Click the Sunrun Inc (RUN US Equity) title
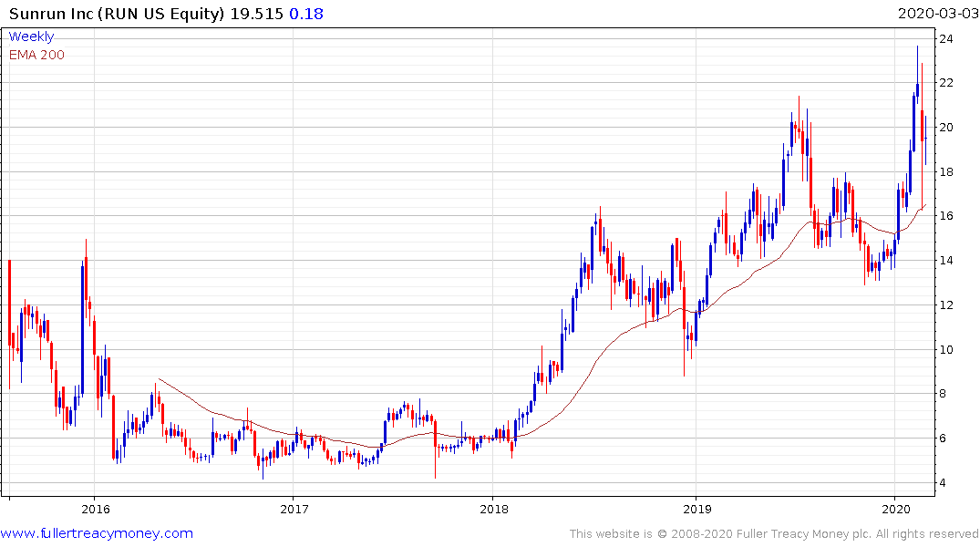The height and width of the screenshot is (547, 980). coord(117,14)
